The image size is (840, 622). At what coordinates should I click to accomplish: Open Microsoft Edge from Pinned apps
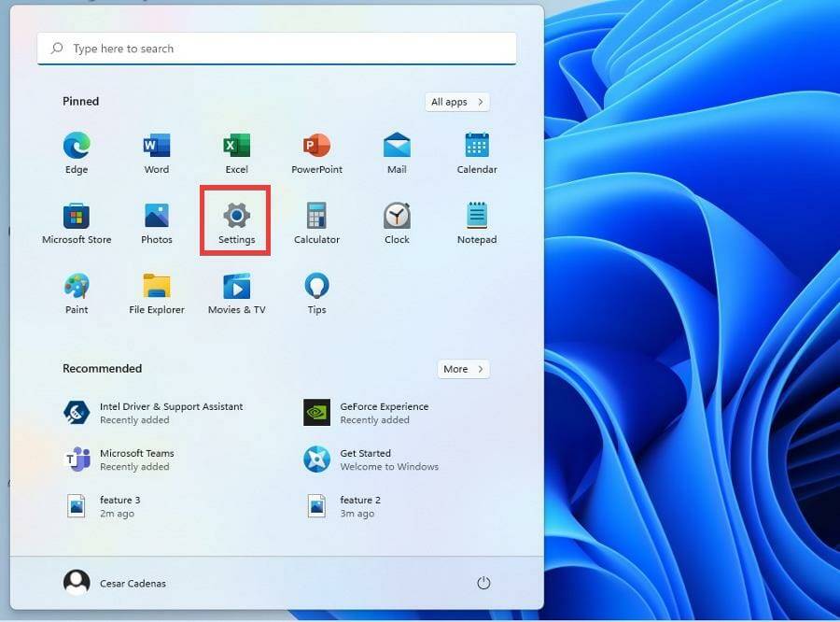click(76, 147)
